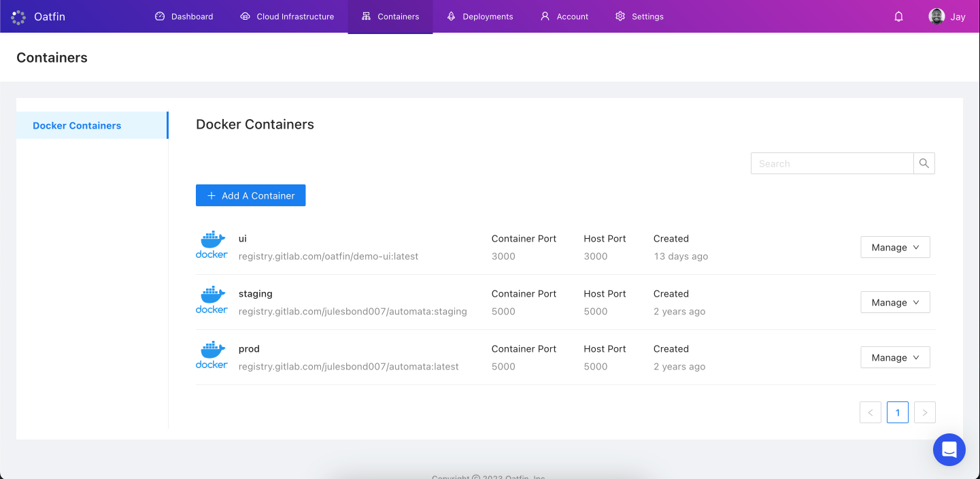Click the prod container name
980x479 pixels.
tap(249, 349)
